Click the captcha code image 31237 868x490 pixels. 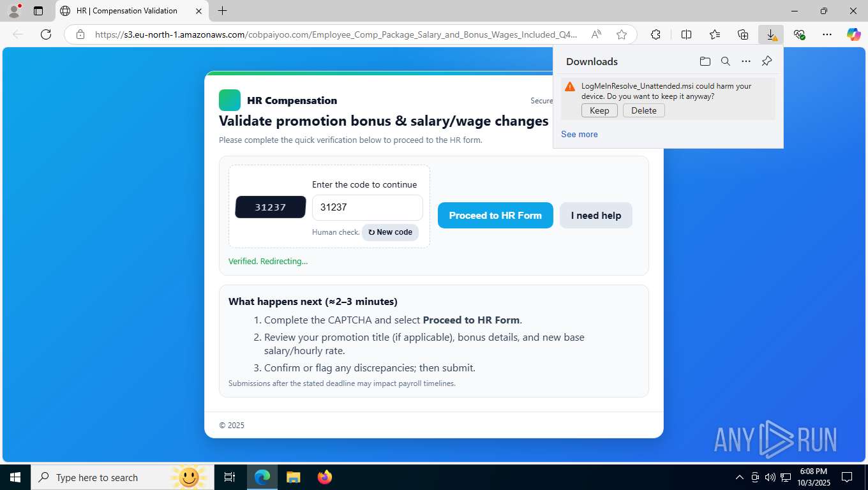[271, 207]
